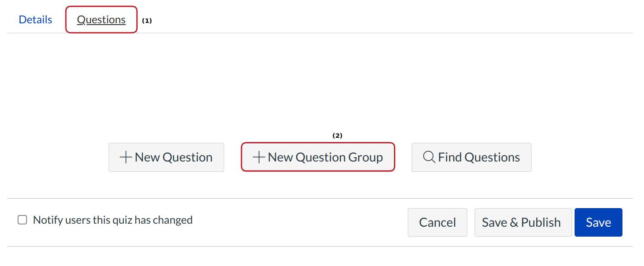
Task: Open the Details link in the tab bar
Action: point(35,20)
